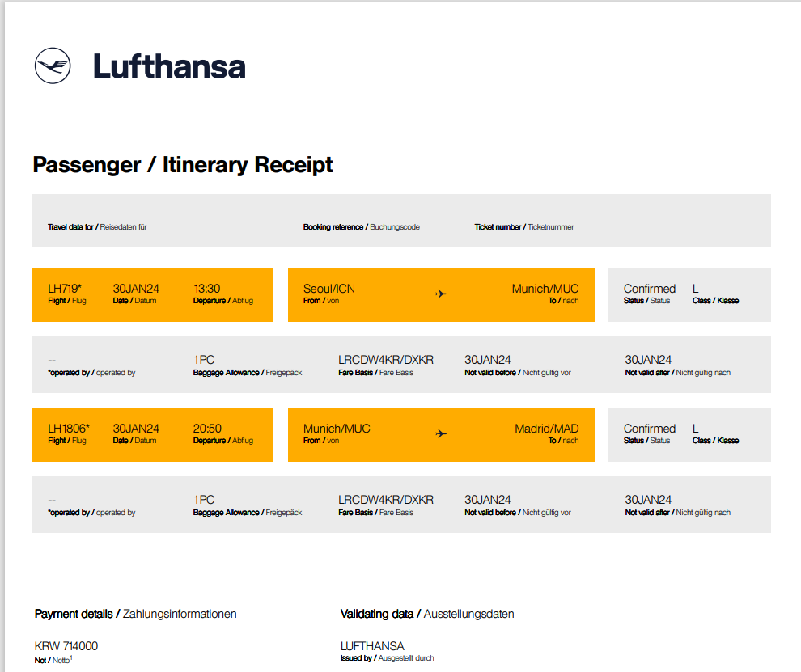Select destination Madrid/MAD

[x=547, y=429]
